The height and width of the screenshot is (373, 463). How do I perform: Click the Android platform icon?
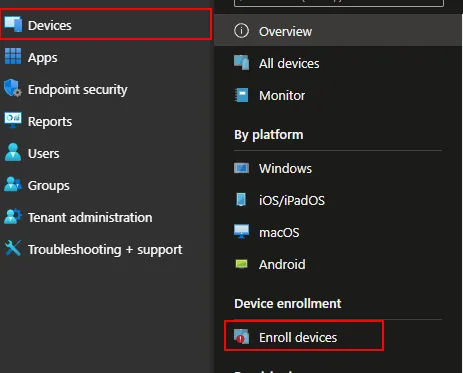[241, 264]
